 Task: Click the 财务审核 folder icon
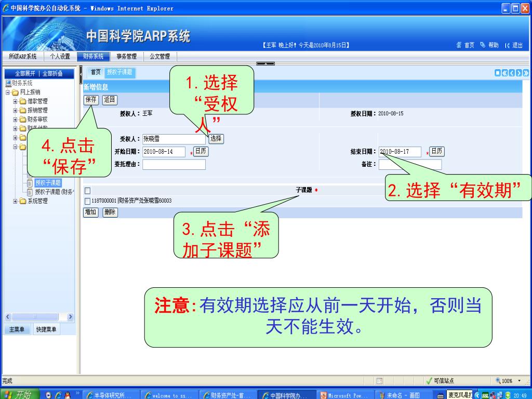click(x=23, y=119)
